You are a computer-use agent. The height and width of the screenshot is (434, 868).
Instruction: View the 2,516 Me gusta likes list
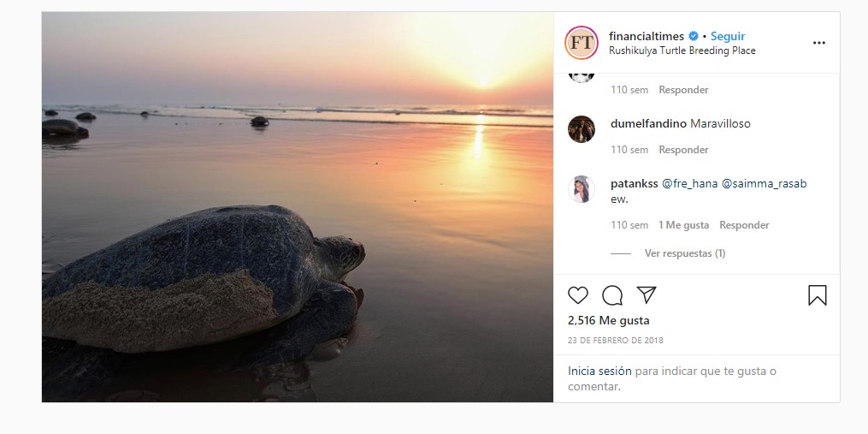coord(608,320)
